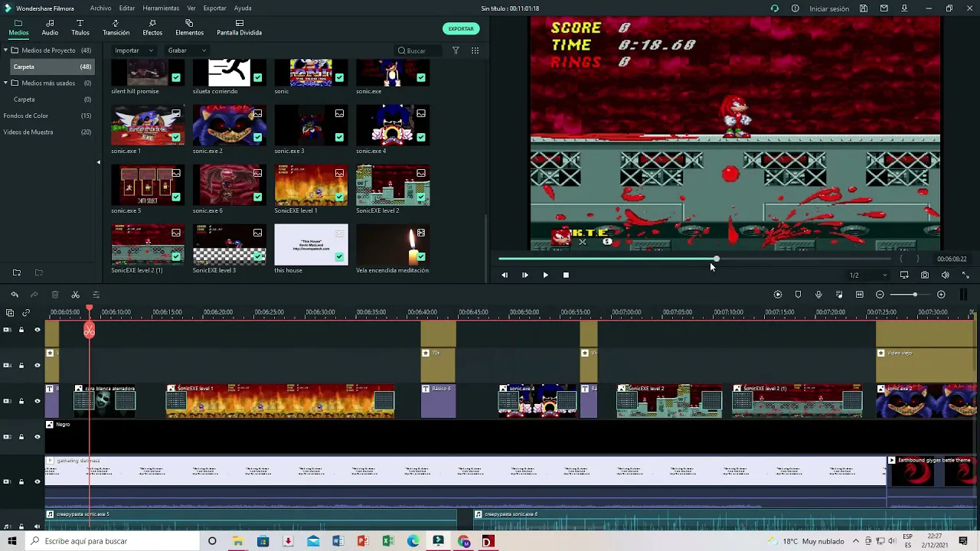Play the preview
Viewport: 980px width, 551px height.
point(545,275)
